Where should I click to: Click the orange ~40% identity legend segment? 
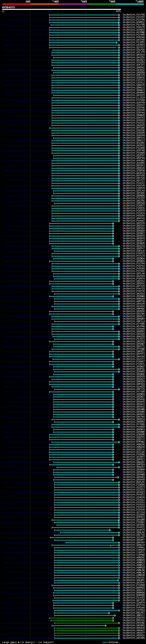click(44, 4)
